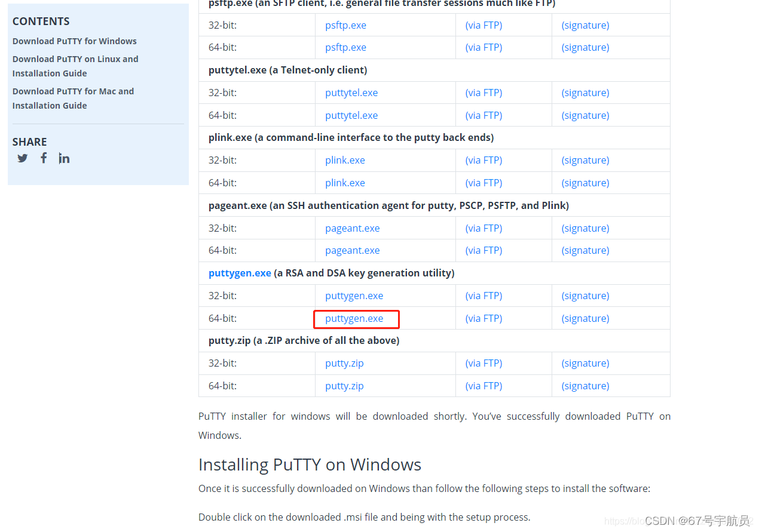Open via FTP link for 32-bit pageant.exe

coord(483,228)
